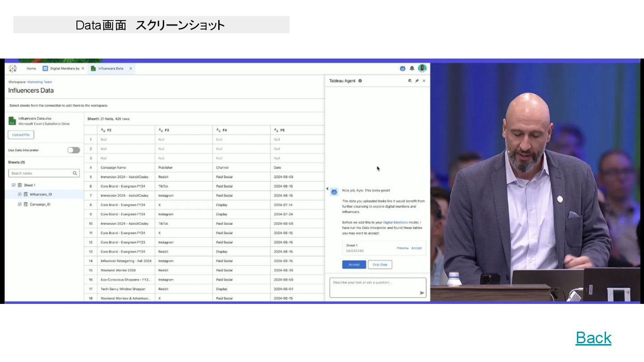Image resolution: width=644 pixels, height=362 pixels.
Task: Click the Tableau Agent info icon
Action: pos(360,81)
